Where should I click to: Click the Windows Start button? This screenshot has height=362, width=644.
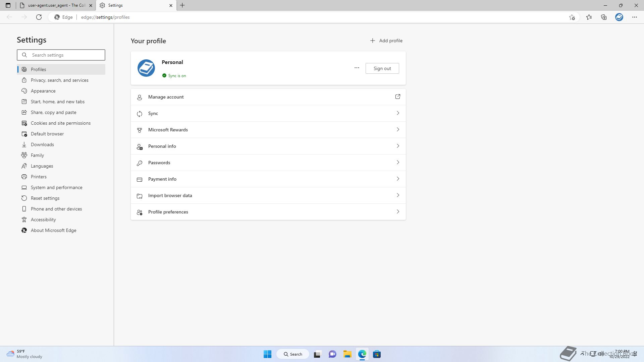267,354
